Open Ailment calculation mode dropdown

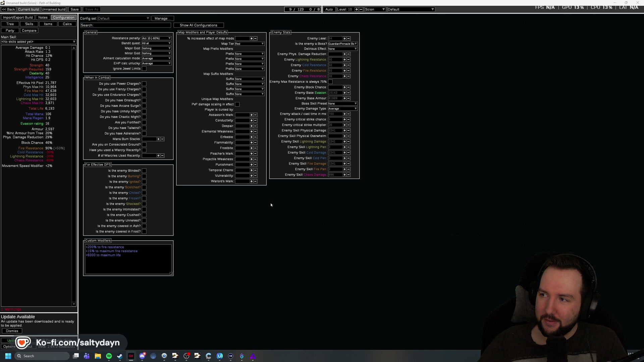156,58
